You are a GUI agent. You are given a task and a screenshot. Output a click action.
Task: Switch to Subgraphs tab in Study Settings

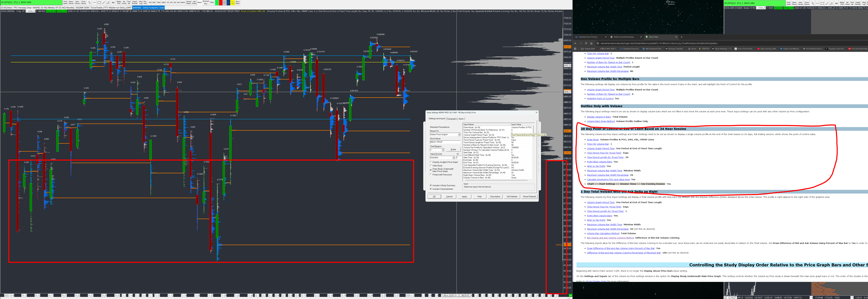452,119
